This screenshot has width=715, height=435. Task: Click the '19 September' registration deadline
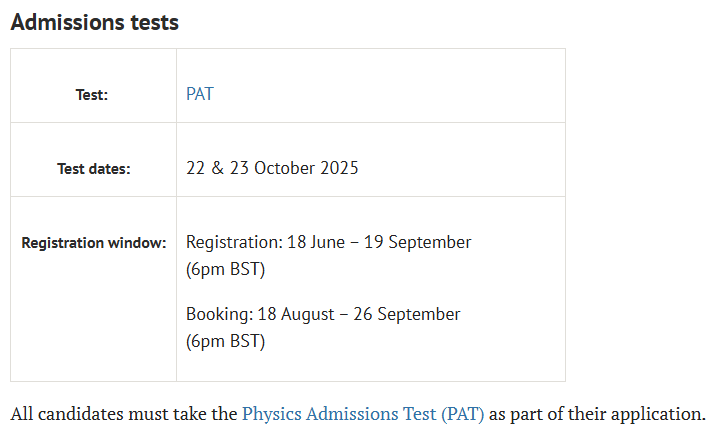coord(415,242)
